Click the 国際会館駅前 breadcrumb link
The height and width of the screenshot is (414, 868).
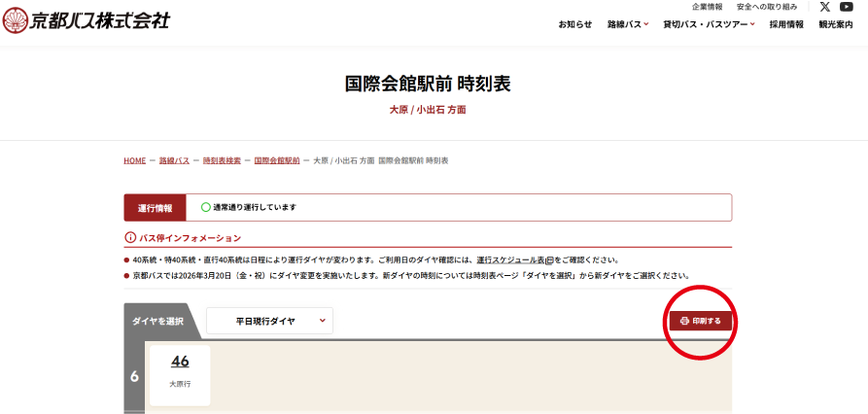(277, 160)
